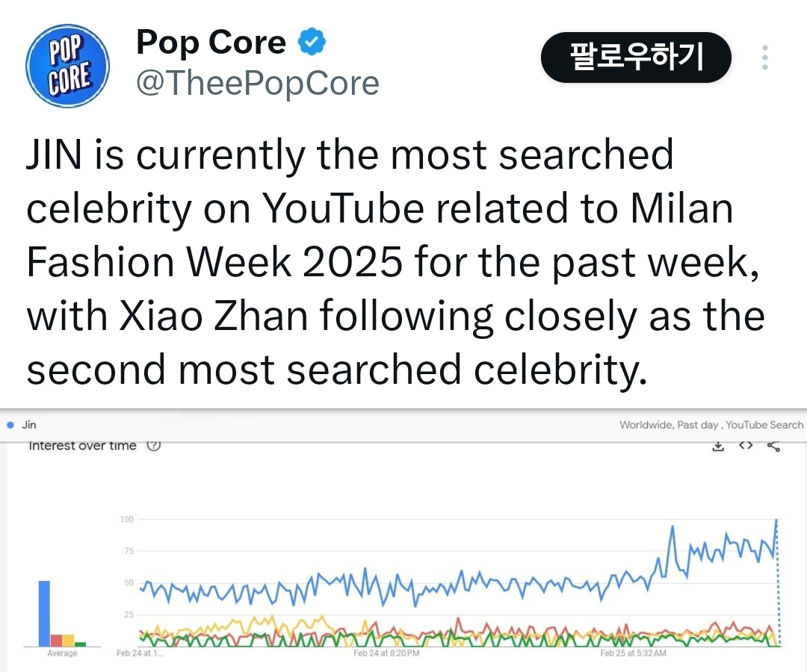Click the embed code icon

[x=745, y=447]
